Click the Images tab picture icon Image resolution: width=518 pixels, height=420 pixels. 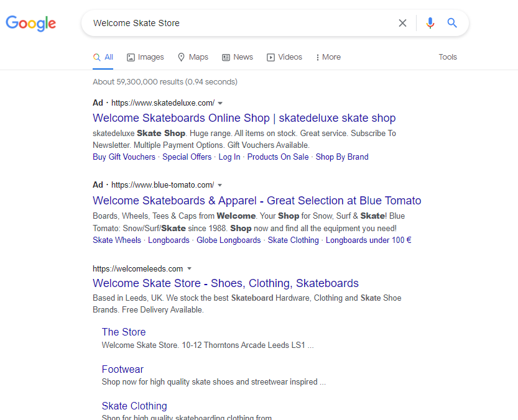[x=131, y=57]
